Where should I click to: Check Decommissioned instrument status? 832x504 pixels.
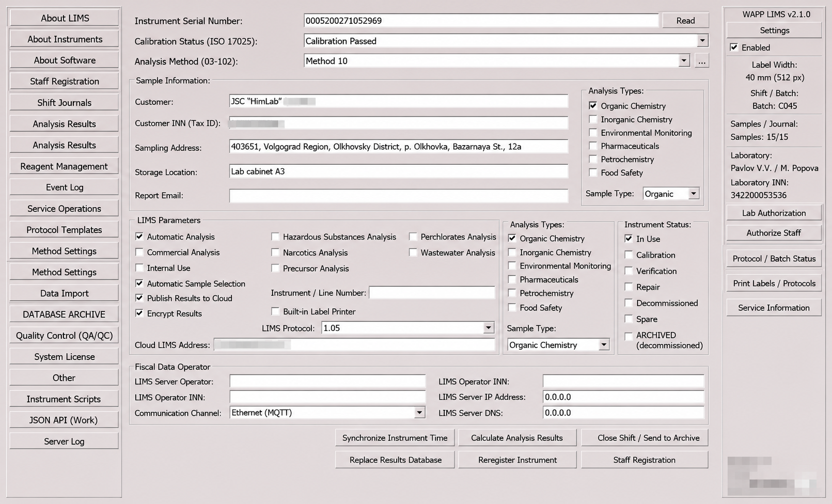pyautogui.click(x=629, y=303)
